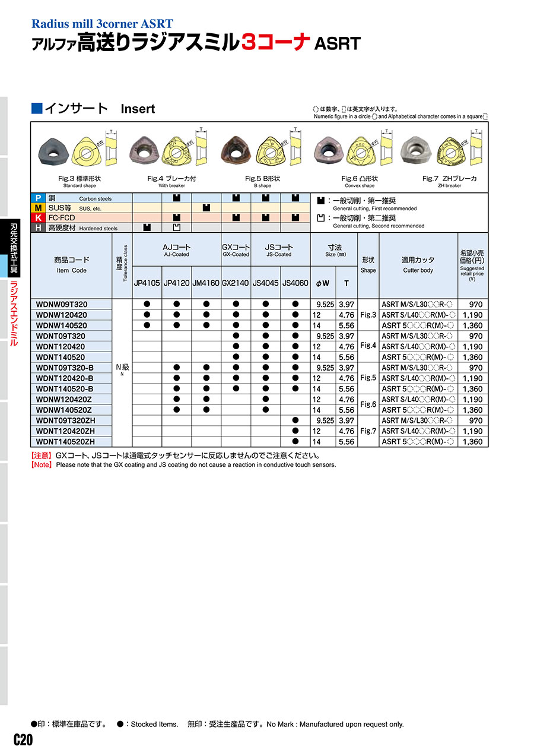Viewport: 534px width, 756px height.
Task: Click the Fig.3 standard shape insert photo
Action: pos(54,149)
